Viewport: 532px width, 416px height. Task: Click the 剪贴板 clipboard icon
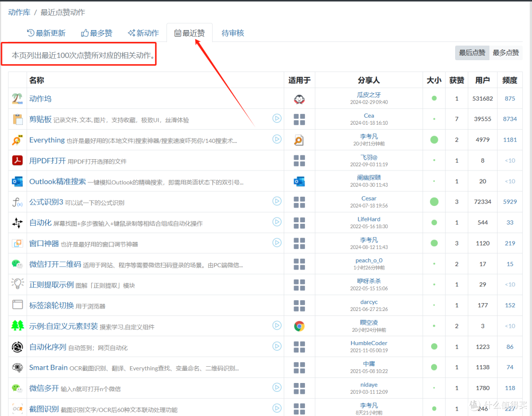[x=17, y=119]
